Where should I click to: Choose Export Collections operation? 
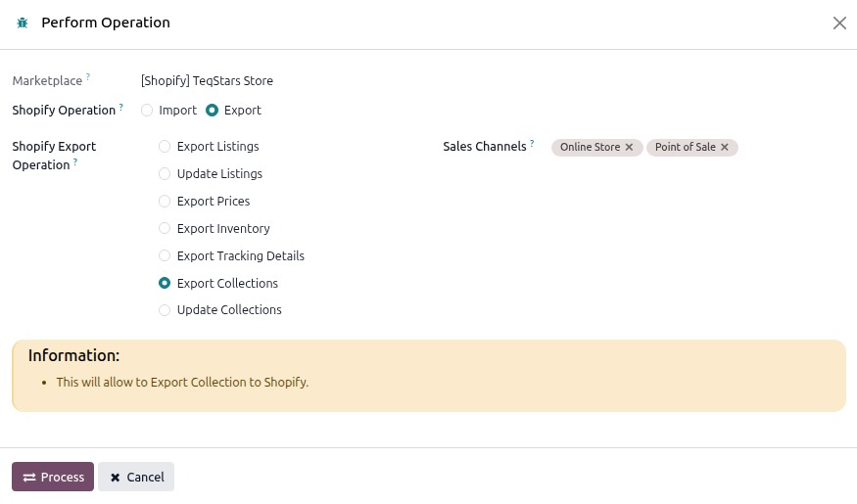(x=165, y=283)
